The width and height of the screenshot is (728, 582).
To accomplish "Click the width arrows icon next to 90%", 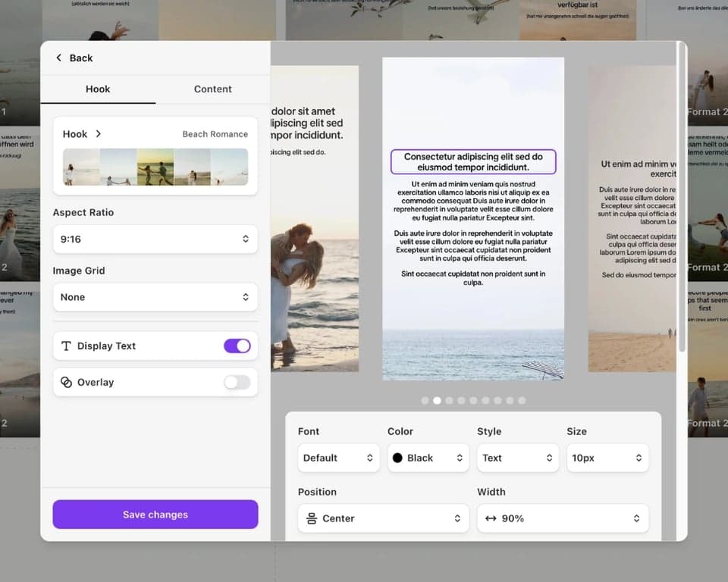I will (x=491, y=518).
